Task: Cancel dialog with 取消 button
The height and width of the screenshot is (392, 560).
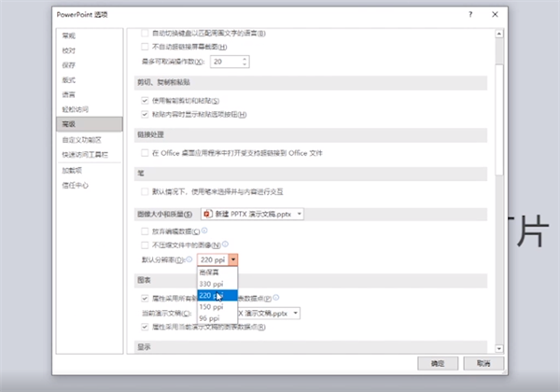Action: (x=483, y=363)
